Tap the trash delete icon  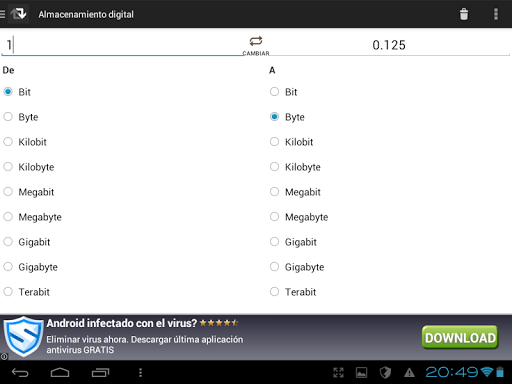click(x=464, y=14)
